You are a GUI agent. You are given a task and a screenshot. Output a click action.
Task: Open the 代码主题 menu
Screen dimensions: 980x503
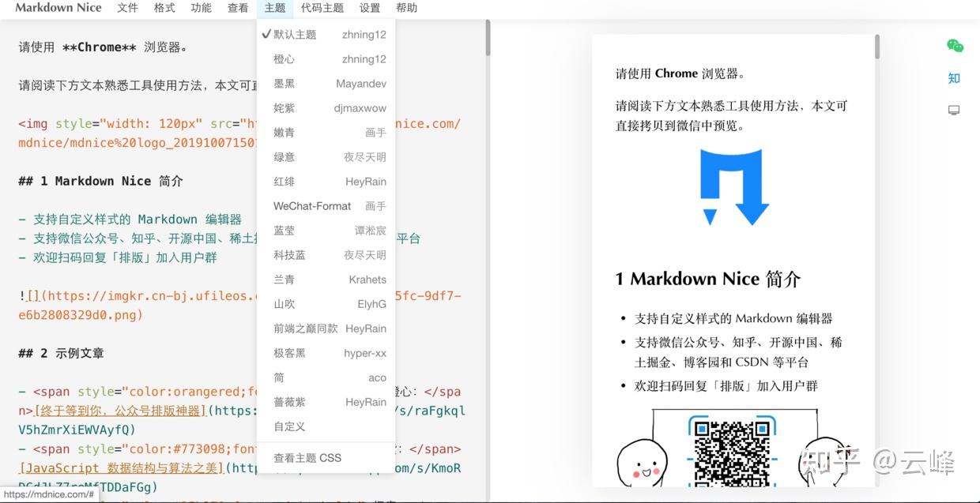click(x=322, y=8)
